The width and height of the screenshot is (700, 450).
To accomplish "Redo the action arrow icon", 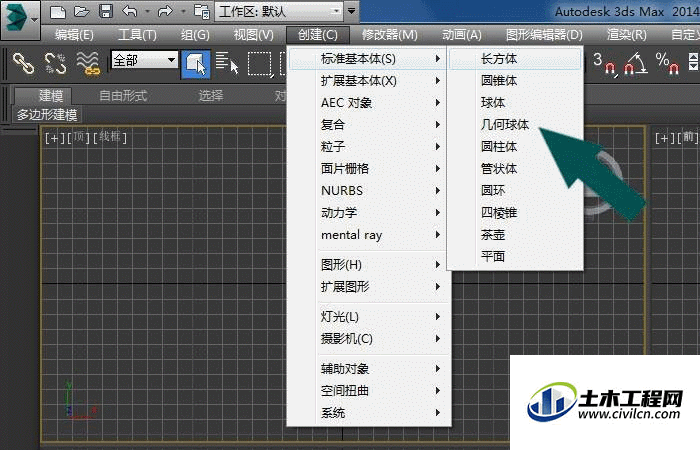I will click(x=165, y=11).
